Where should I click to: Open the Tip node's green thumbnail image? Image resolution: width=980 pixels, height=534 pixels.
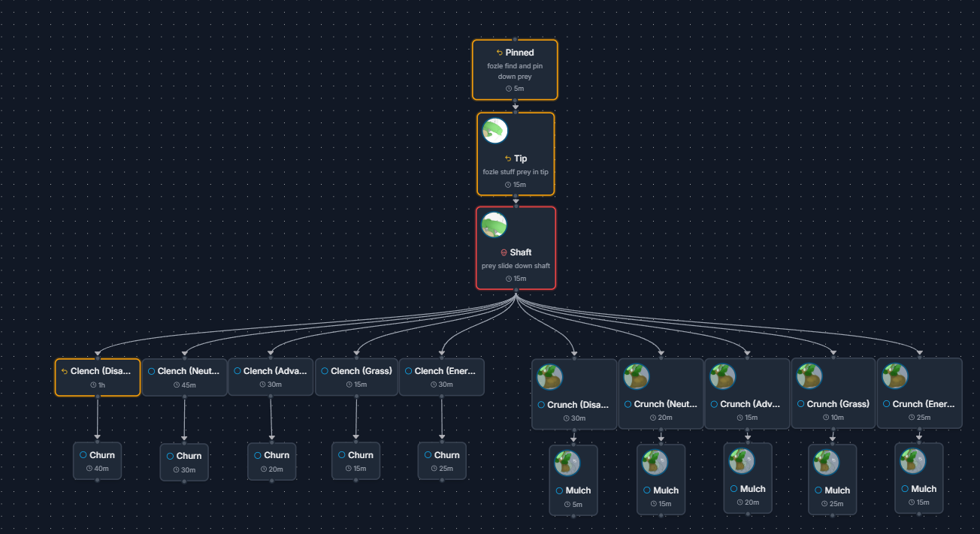coord(495,131)
